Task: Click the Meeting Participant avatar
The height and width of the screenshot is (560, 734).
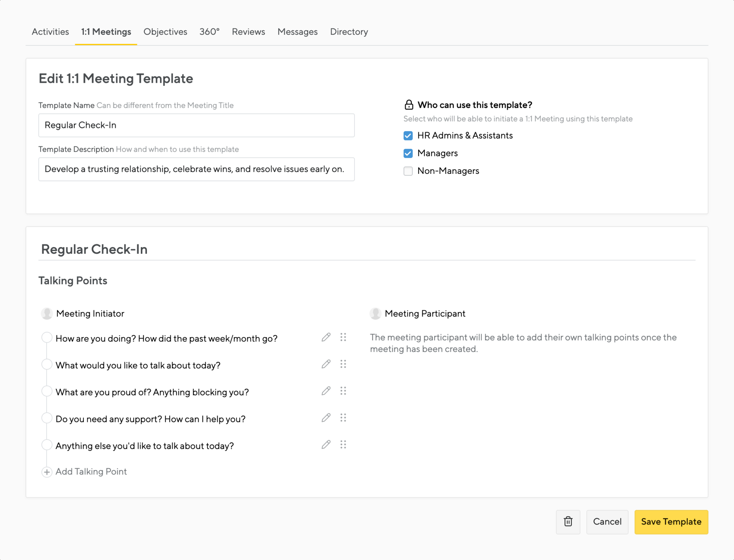Action: pos(375,313)
